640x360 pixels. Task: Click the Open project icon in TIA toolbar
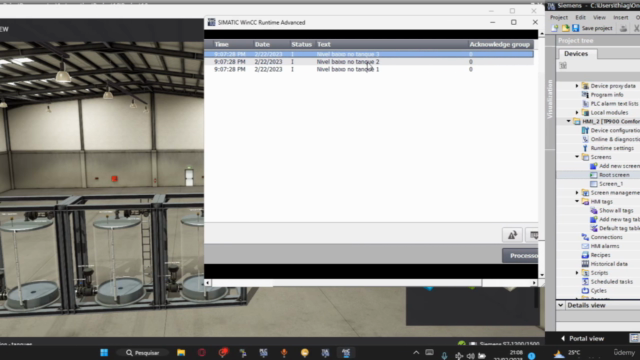click(x=565, y=28)
